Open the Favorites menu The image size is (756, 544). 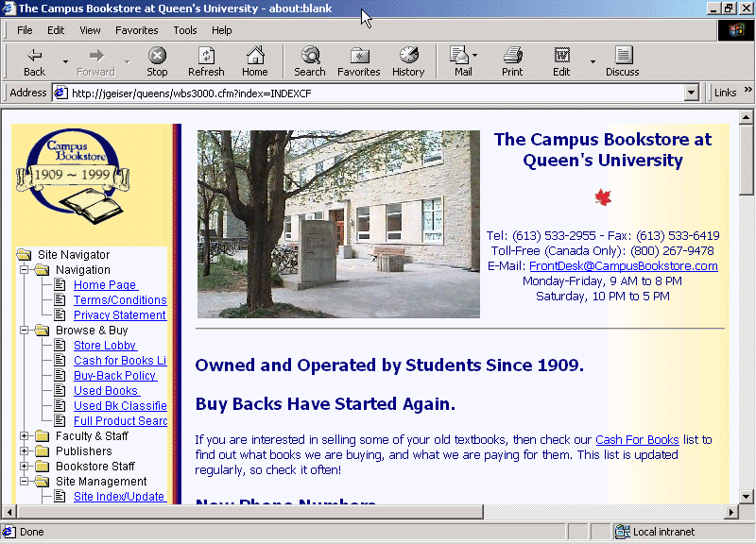click(136, 30)
